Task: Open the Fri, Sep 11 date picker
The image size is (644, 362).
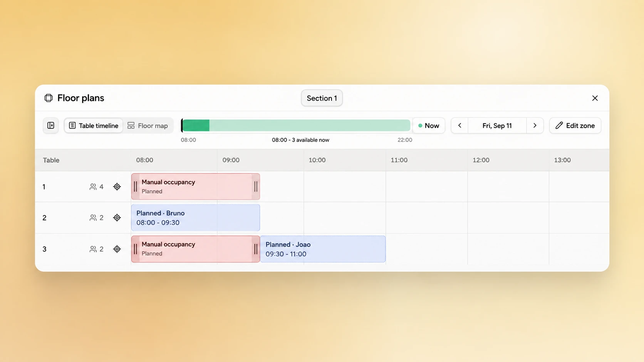Action: click(x=497, y=125)
